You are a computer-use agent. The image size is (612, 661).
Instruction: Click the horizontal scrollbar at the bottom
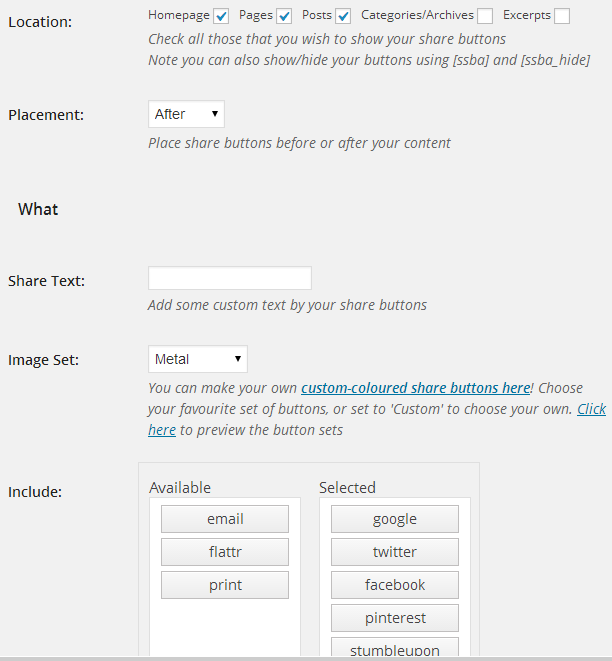(x=306, y=658)
